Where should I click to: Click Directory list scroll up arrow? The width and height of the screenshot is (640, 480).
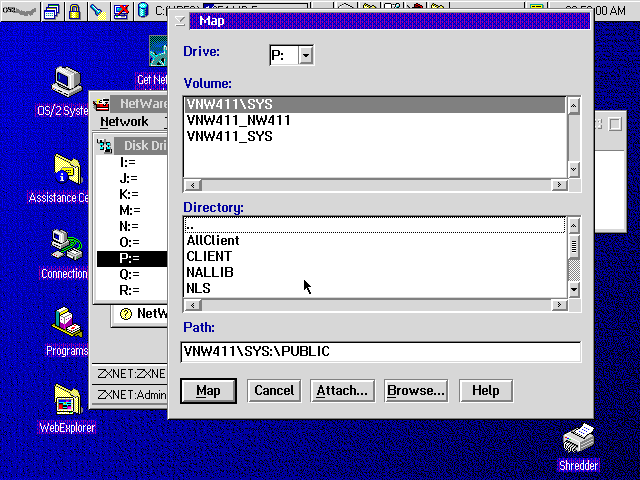573,225
